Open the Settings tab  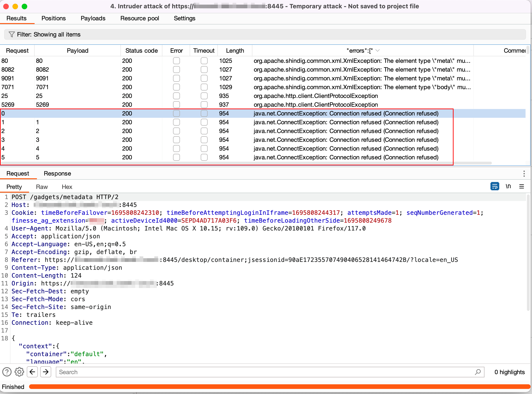[185, 18]
